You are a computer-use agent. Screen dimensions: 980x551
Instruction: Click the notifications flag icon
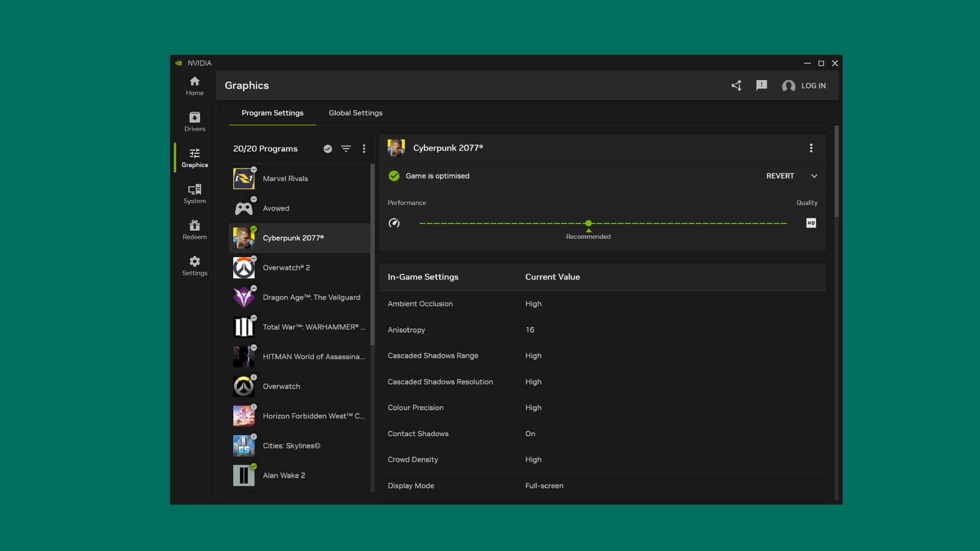(x=761, y=85)
